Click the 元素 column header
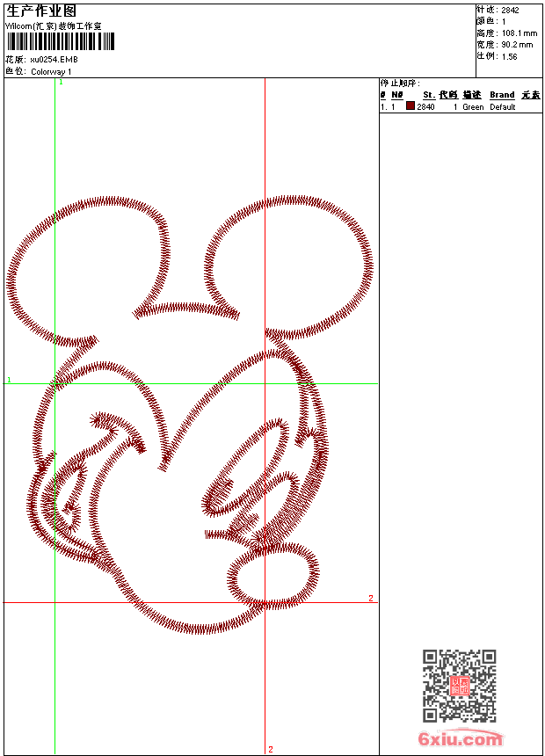 coord(531,95)
